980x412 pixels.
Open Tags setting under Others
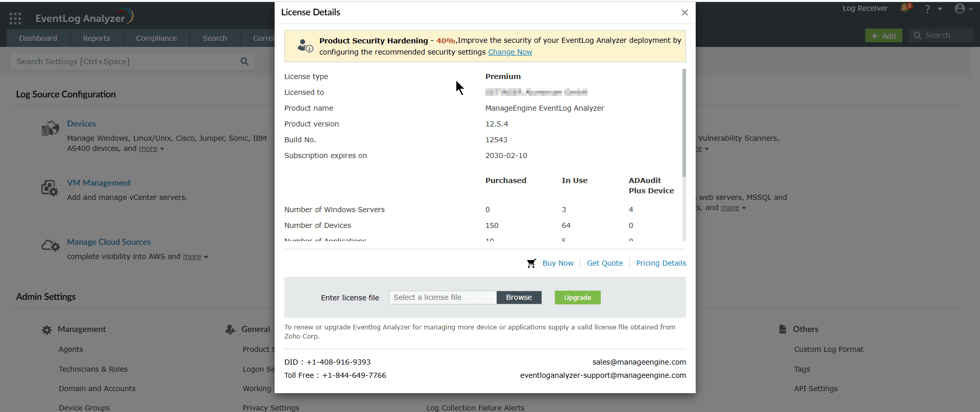click(802, 369)
